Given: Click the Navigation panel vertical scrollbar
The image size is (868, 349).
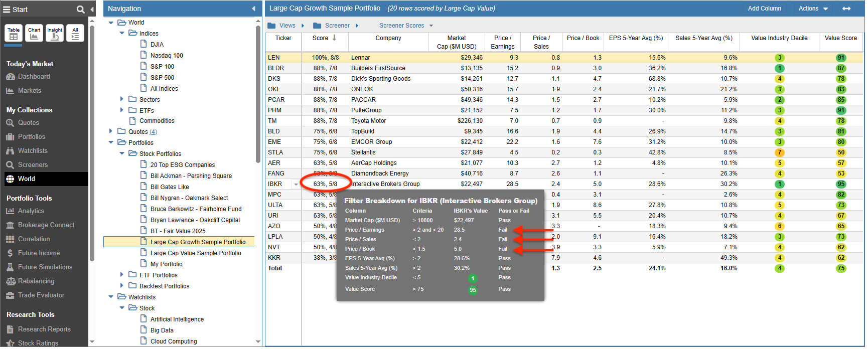Looking at the screenshot, I should point(258,94).
